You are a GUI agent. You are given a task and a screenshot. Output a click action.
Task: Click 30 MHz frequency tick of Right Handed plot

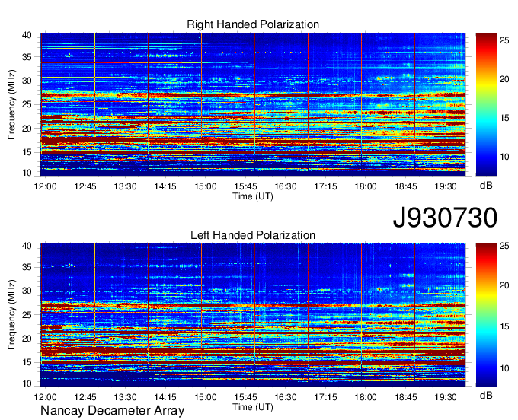(27, 81)
